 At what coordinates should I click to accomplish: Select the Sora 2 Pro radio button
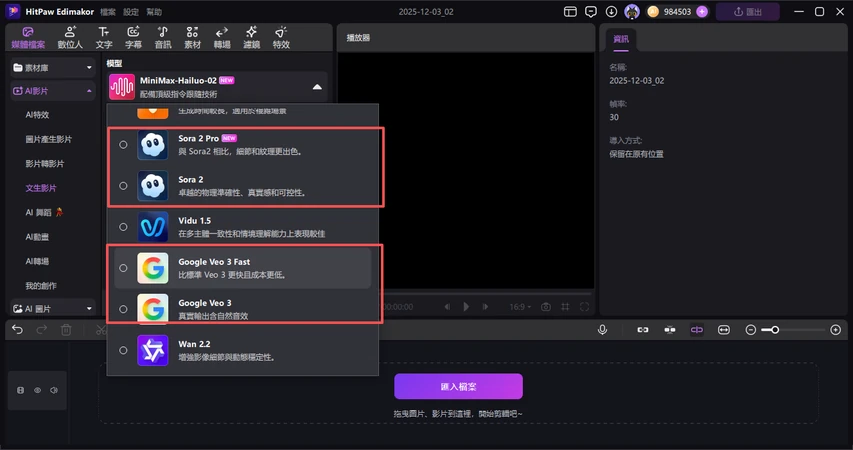point(123,144)
